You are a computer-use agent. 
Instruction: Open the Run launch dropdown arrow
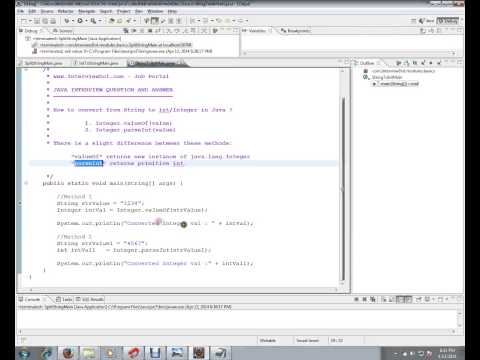coord(86,21)
